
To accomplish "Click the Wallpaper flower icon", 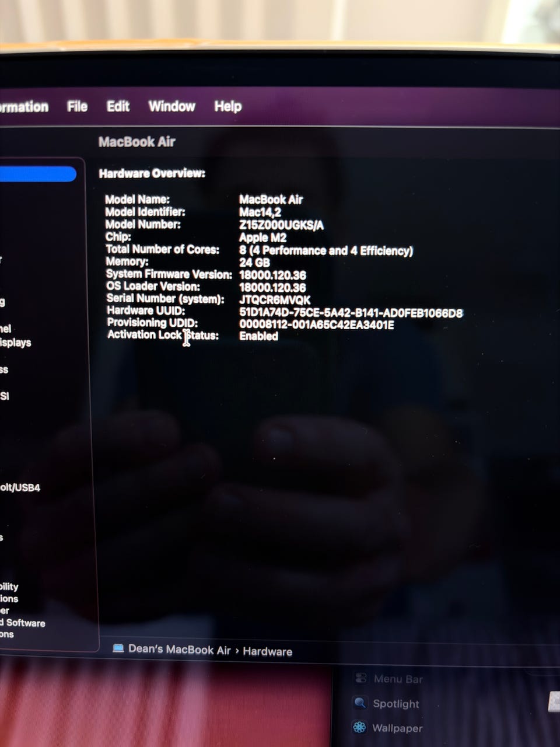I will pyautogui.click(x=360, y=727).
